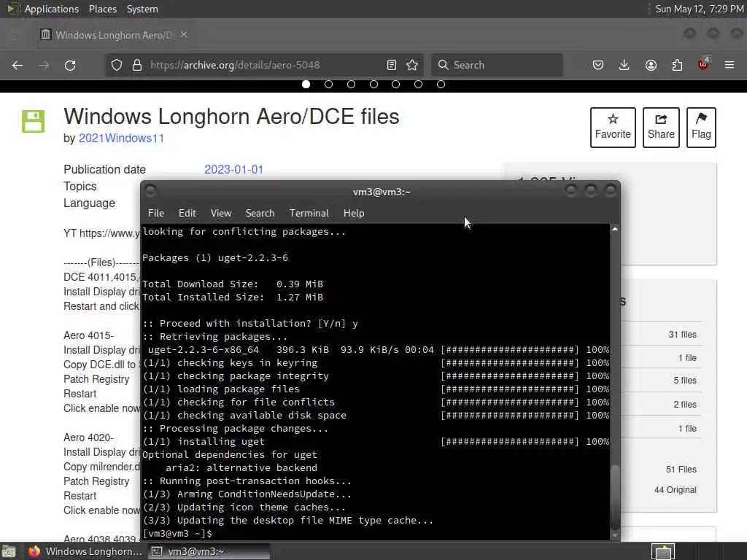Open terminal Help menu
Screen dimensions: 747x560
click(x=354, y=214)
